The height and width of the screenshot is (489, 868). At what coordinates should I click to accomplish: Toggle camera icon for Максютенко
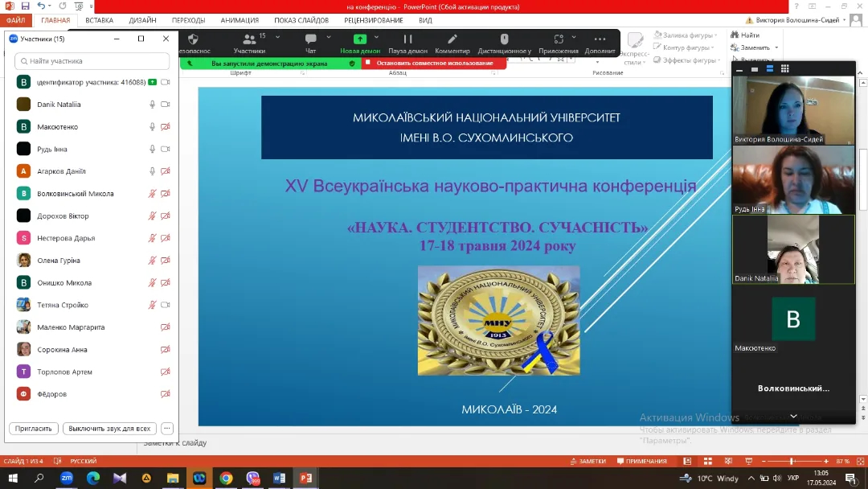[166, 127]
